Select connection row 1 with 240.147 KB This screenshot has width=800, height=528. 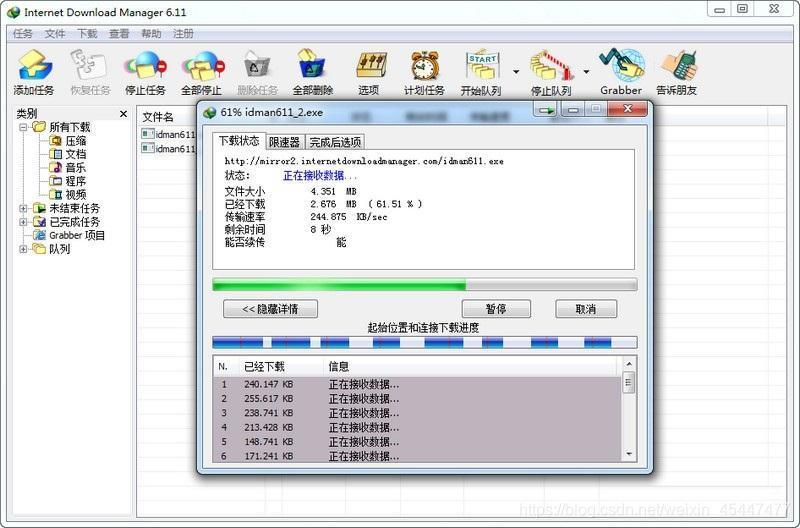[x=417, y=384]
